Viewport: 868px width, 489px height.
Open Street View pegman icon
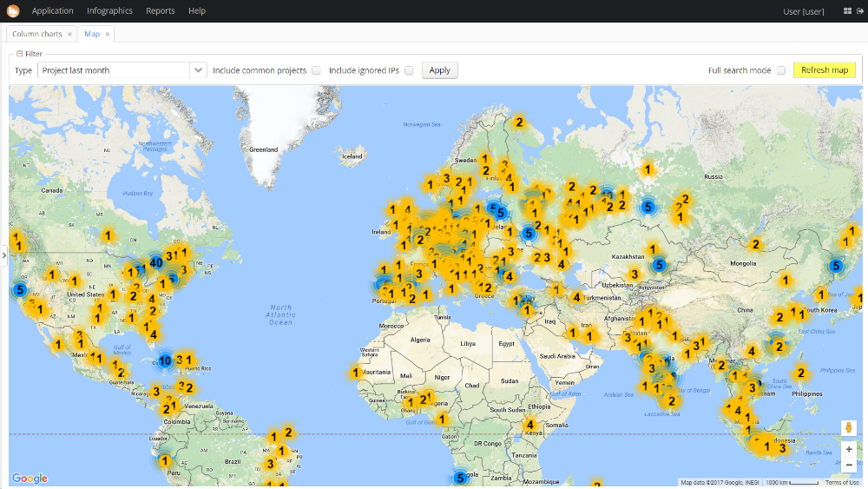849,427
